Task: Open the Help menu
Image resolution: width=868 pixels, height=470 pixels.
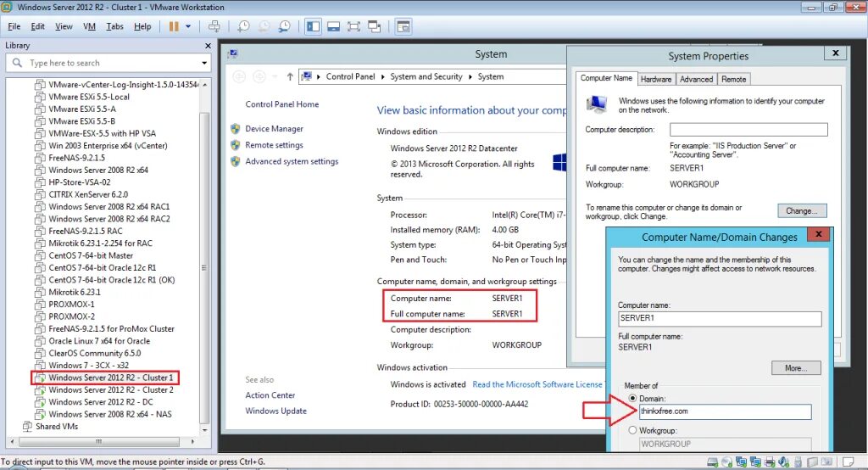Action: coord(142,26)
